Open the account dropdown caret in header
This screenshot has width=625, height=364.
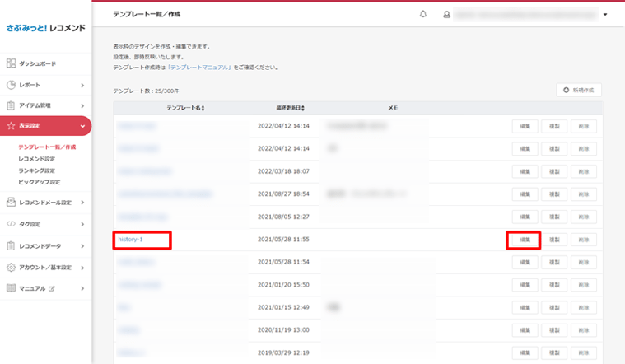click(605, 14)
